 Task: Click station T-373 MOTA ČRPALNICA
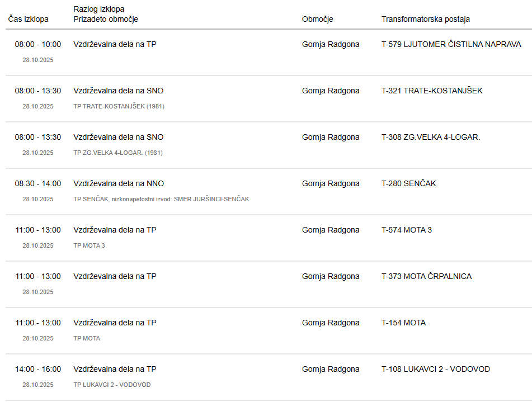(426, 276)
